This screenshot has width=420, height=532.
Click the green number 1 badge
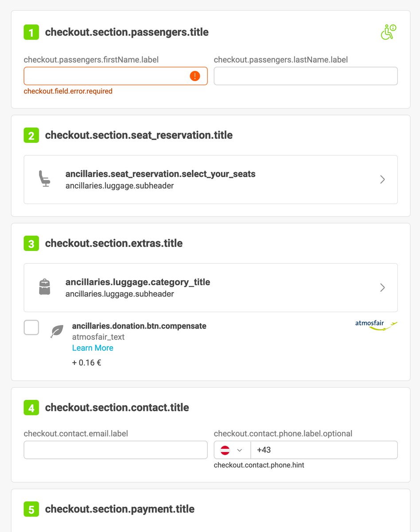click(x=31, y=32)
